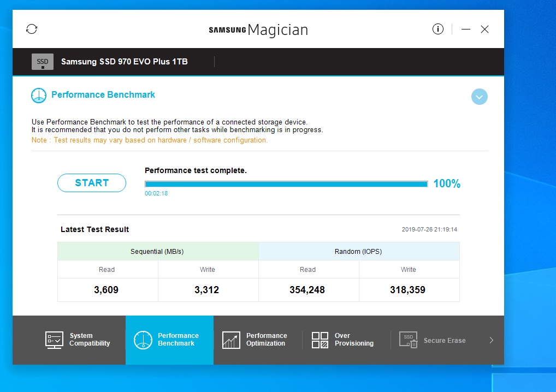Image resolution: width=556 pixels, height=392 pixels.
Task: Click the gray SSD drive icon
Action: [x=43, y=62]
